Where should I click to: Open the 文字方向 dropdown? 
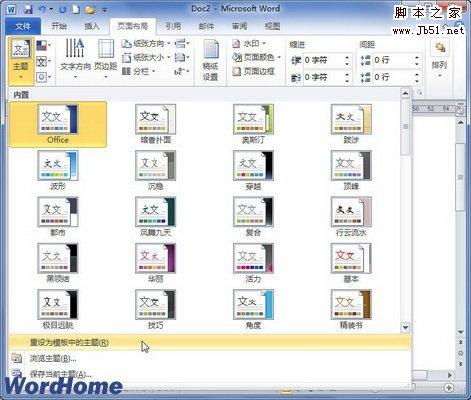click(x=75, y=60)
